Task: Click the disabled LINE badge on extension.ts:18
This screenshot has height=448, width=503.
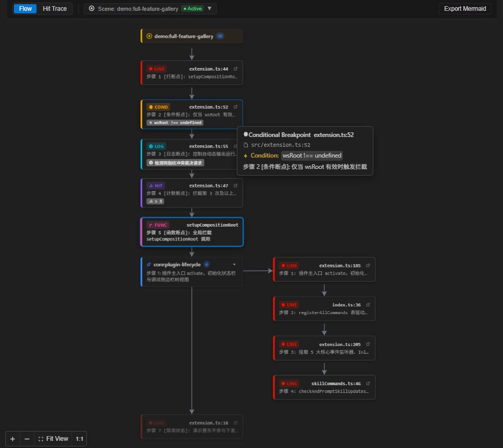Action: [x=157, y=423]
